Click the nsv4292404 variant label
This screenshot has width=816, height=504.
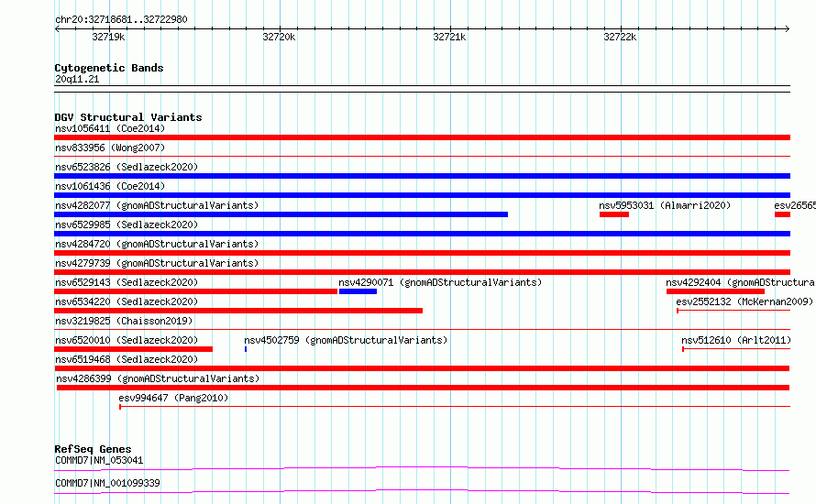741,282
